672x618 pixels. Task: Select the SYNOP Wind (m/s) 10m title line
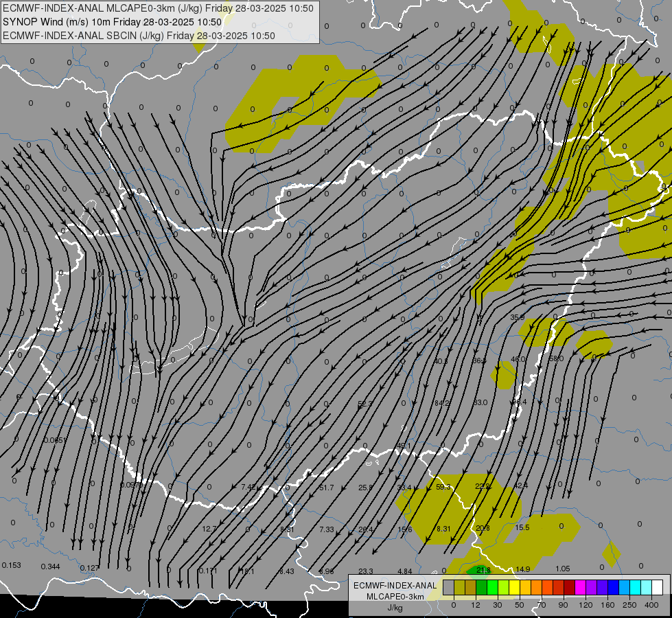coord(112,22)
